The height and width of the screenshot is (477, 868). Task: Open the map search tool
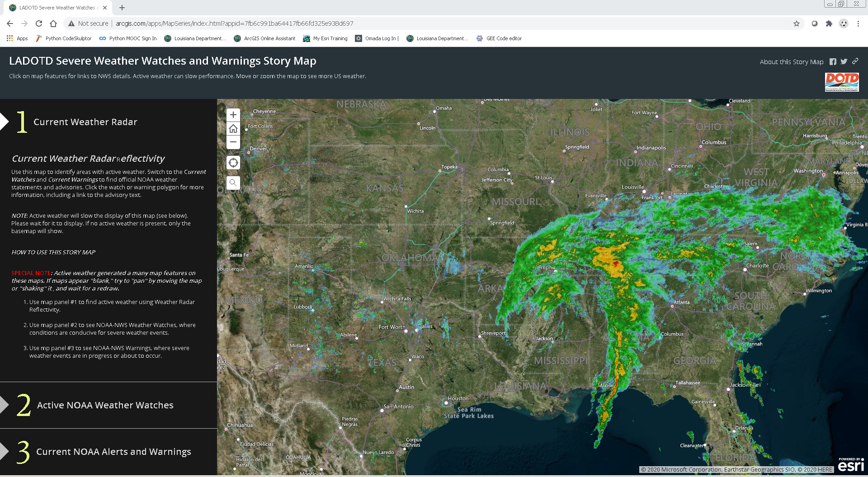[x=233, y=183]
